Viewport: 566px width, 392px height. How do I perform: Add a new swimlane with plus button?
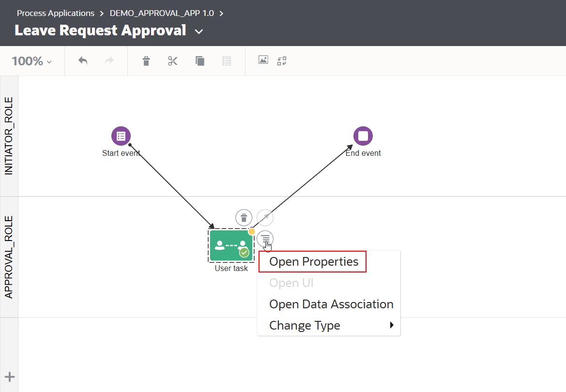tap(10, 377)
